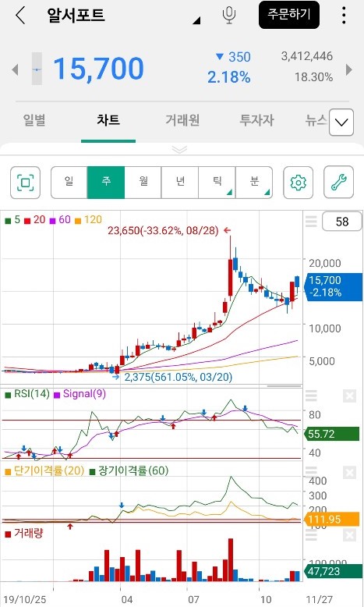Open the 주문하기 order button
This screenshot has width=364, height=607.
tap(289, 15)
